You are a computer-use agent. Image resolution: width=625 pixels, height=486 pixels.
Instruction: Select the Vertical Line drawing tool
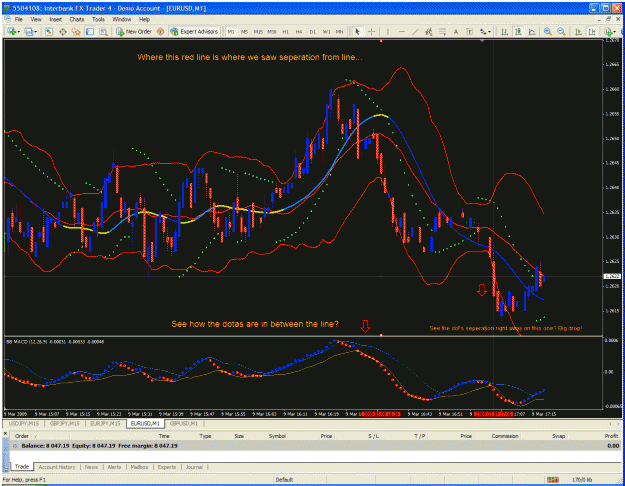(x=388, y=31)
